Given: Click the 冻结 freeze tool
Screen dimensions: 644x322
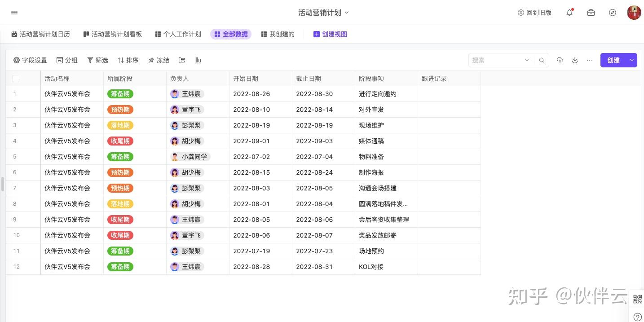Looking at the screenshot, I should (x=159, y=60).
